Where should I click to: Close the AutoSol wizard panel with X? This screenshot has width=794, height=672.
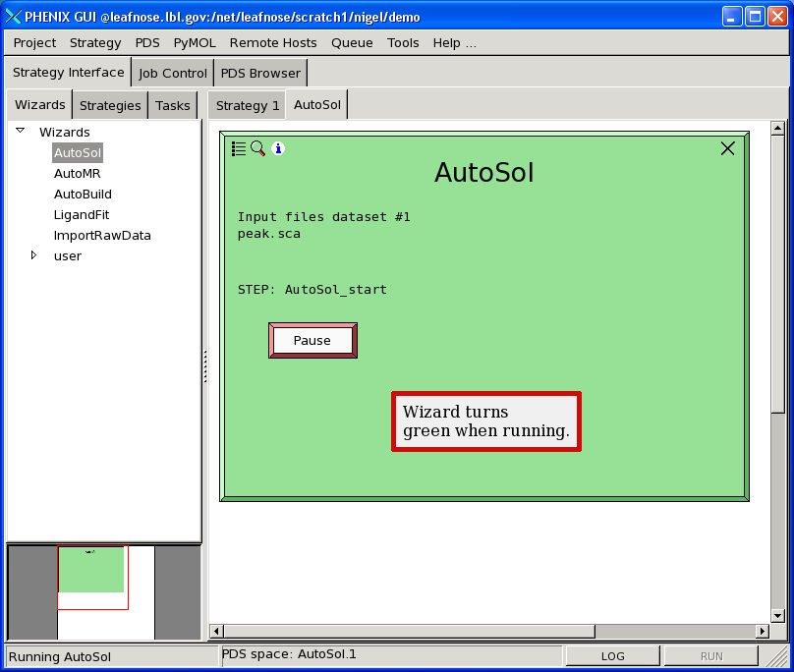click(x=727, y=148)
